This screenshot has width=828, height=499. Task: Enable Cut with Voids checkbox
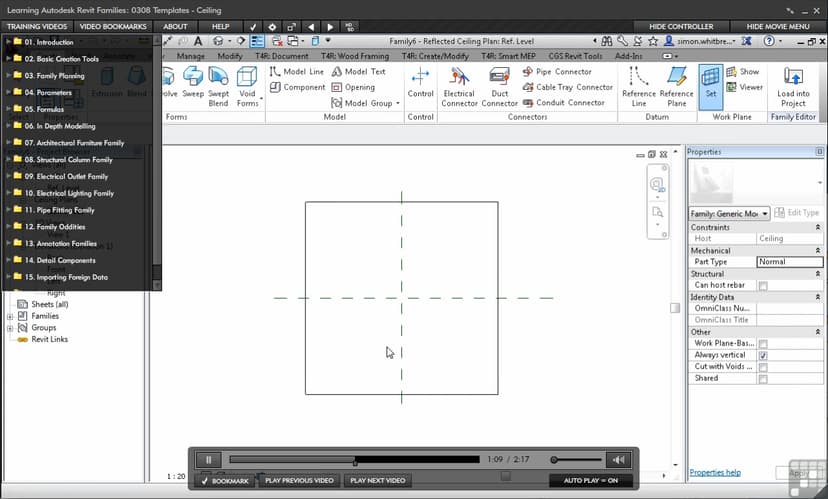click(763, 367)
